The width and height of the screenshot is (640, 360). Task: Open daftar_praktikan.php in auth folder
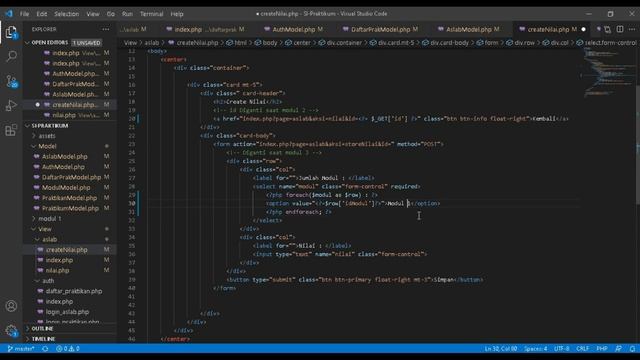click(x=74, y=291)
